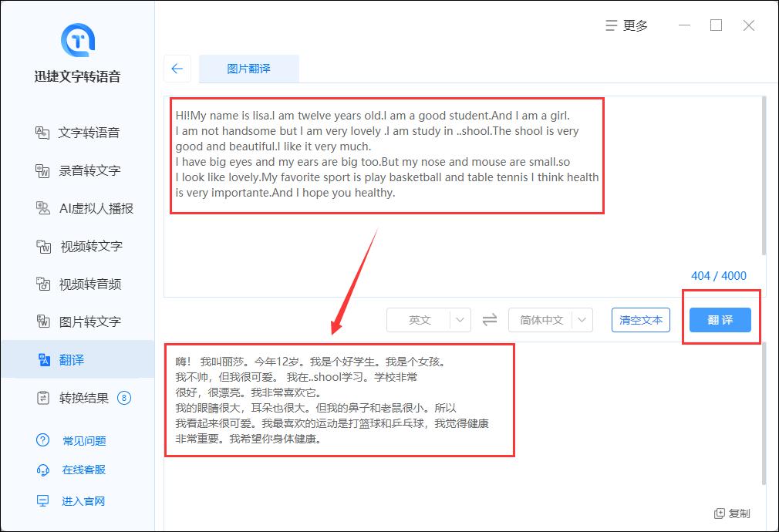779x532 pixels.
Task: Open the 转换结果 clipboard icon
Action: tap(42, 398)
